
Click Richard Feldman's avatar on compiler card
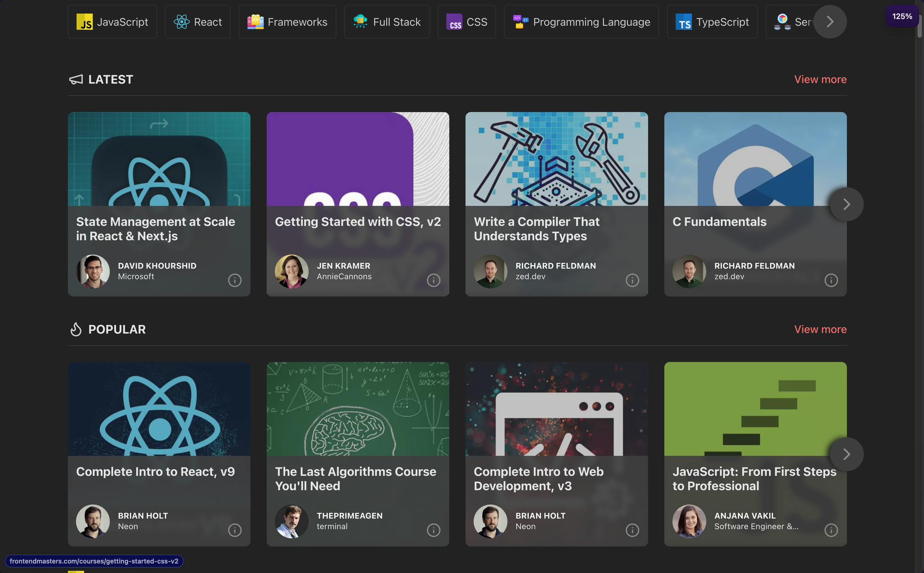pyautogui.click(x=490, y=272)
